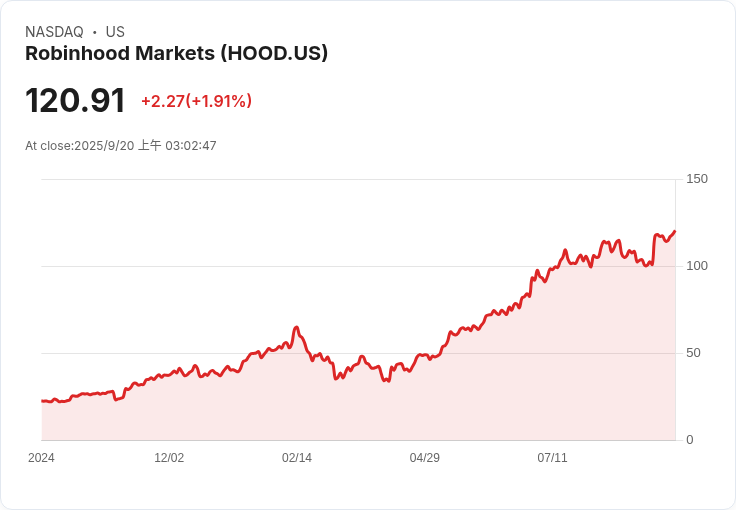The image size is (736, 510).
Task: Click the 07/11 x-axis date label
Action: [552, 458]
